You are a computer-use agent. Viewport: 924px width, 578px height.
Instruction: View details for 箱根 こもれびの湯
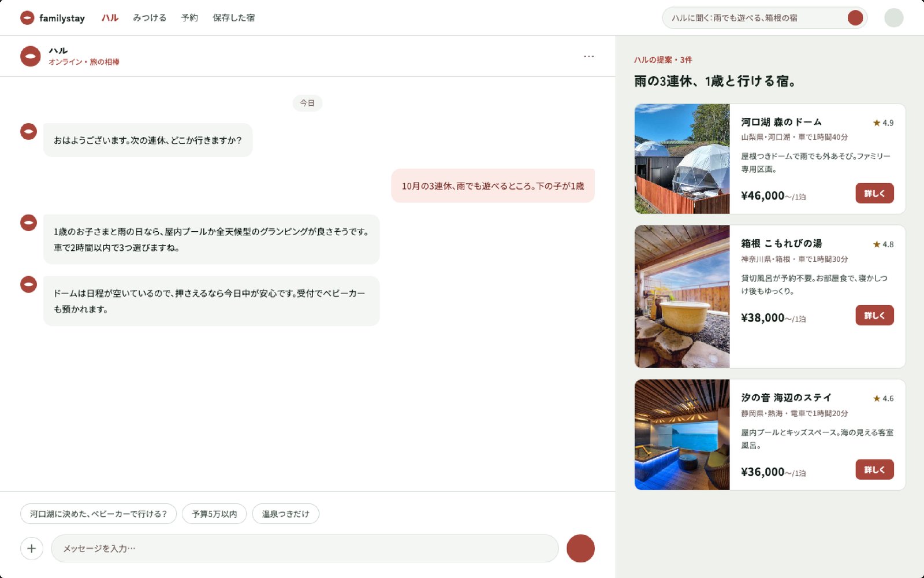pos(874,316)
